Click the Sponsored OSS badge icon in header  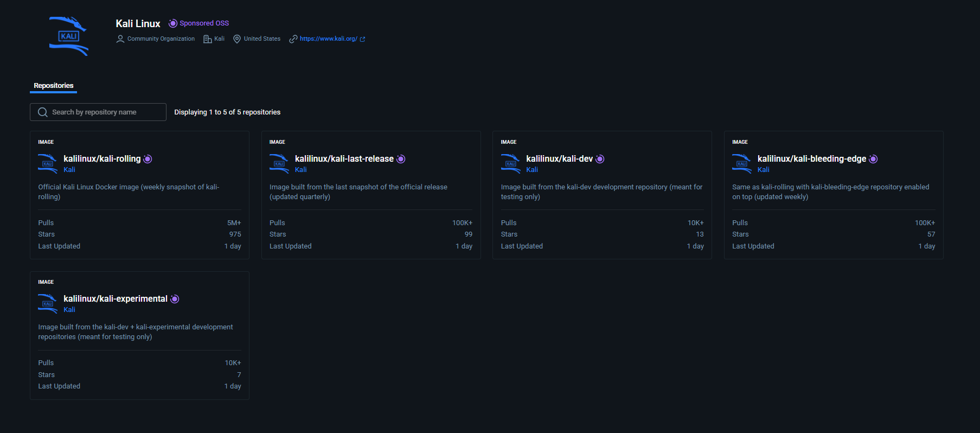173,23
